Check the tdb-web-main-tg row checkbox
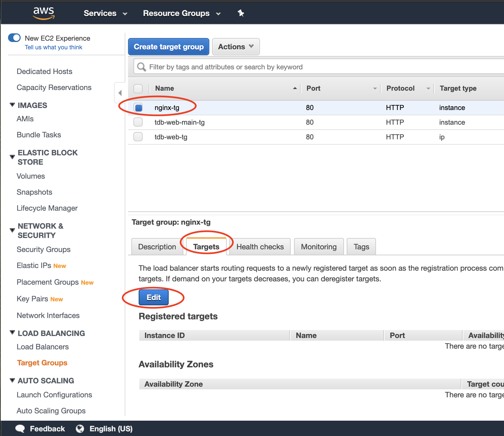The height and width of the screenshot is (436, 504). (138, 122)
